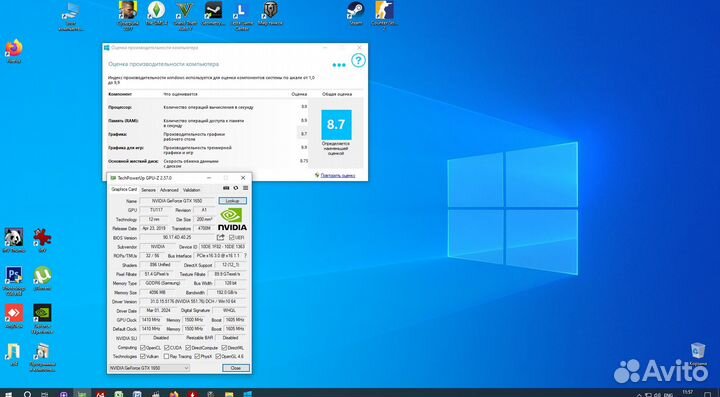This screenshot has height=397, width=720.
Task: Click the three dots in performance window
Action: pyautogui.click(x=339, y=65)
